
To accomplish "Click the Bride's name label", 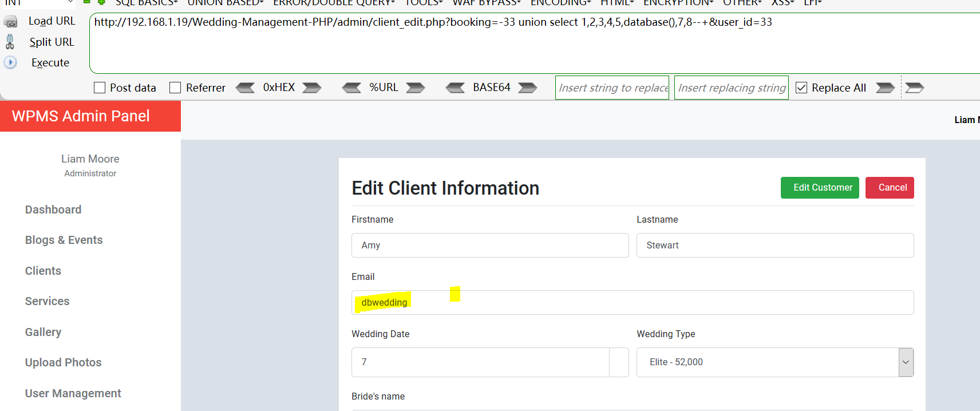I will [378, 396].
